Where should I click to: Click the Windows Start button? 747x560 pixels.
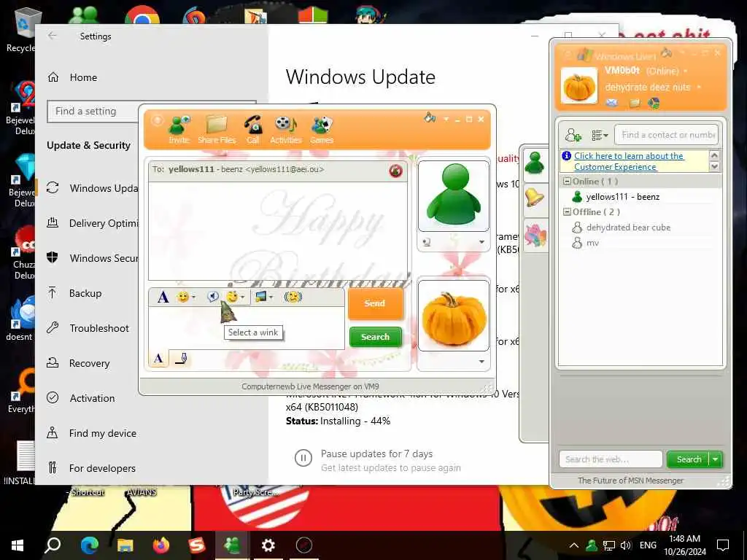point(18,545)
